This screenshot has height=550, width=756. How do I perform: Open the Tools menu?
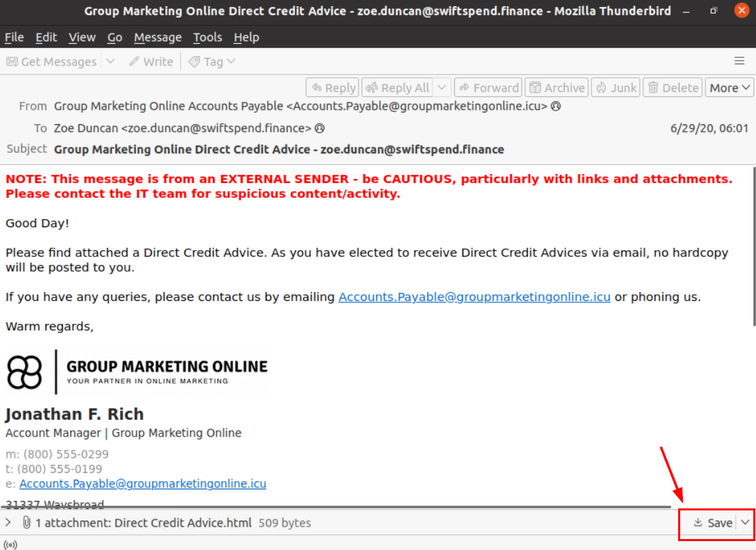tap(208, 38)
